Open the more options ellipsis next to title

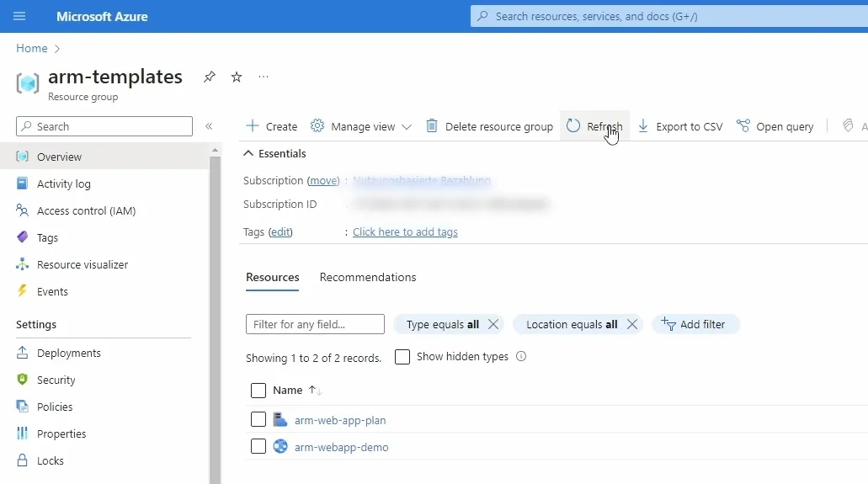[x=264, y=77]
